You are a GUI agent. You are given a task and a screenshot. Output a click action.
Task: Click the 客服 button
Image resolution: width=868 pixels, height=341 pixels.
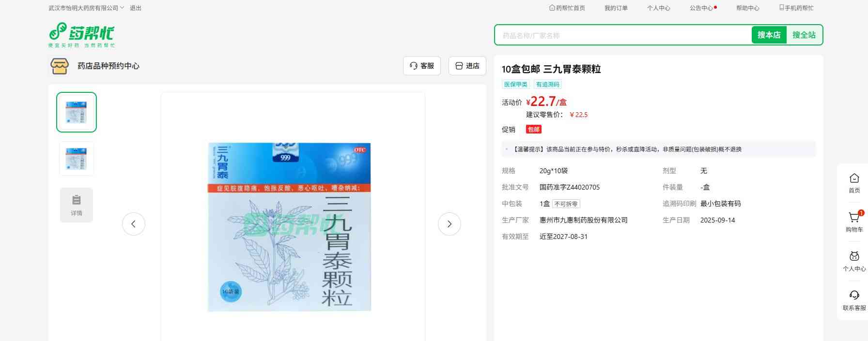[421, 66]
